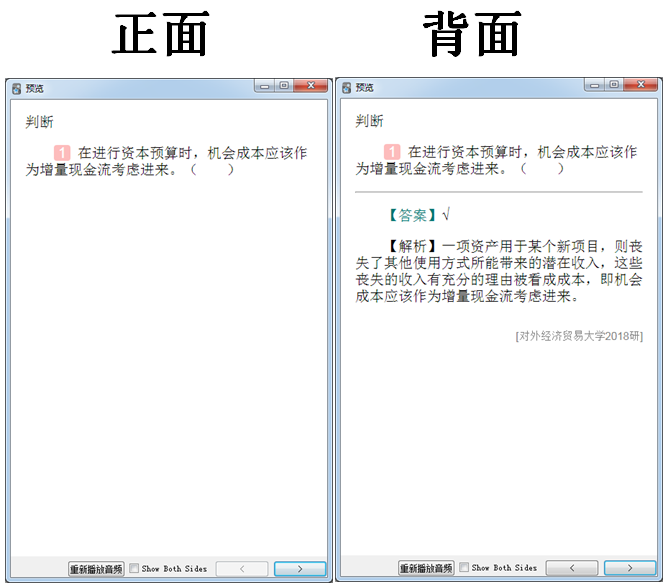
Task: Minimize the right preview window
Action: [x=595, y=85]
